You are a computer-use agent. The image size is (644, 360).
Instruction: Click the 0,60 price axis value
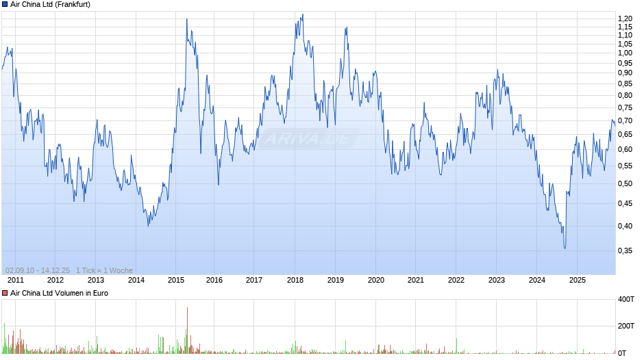point(625,149)
